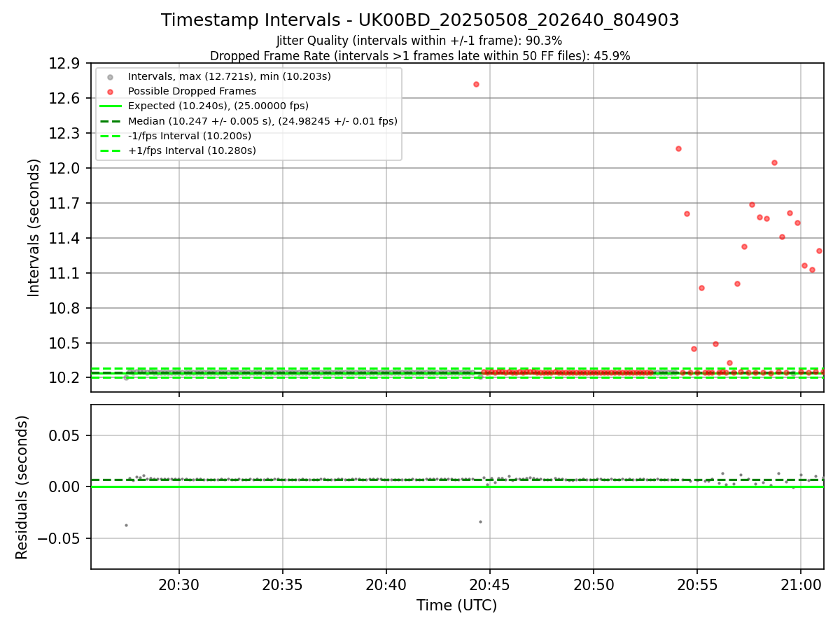The height and width of the screenshot is (630, 840).
Task: Click the residual outlier point near 20:44
Action: pos(480,521)
